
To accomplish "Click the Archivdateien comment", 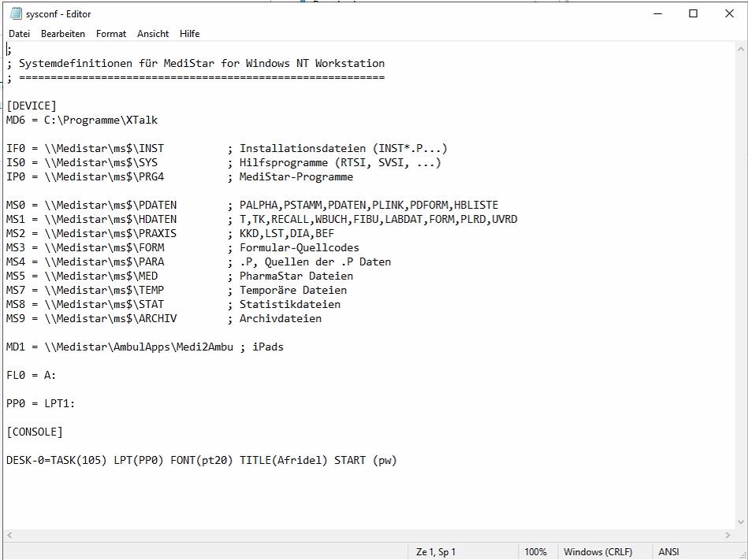I will pos(281,318).
